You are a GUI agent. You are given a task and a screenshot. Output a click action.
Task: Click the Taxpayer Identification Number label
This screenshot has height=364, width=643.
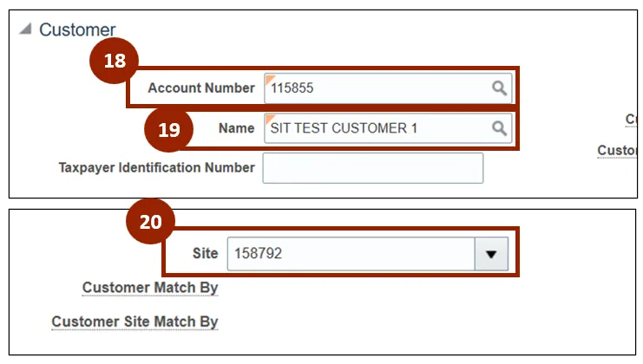tap(157, 168)
